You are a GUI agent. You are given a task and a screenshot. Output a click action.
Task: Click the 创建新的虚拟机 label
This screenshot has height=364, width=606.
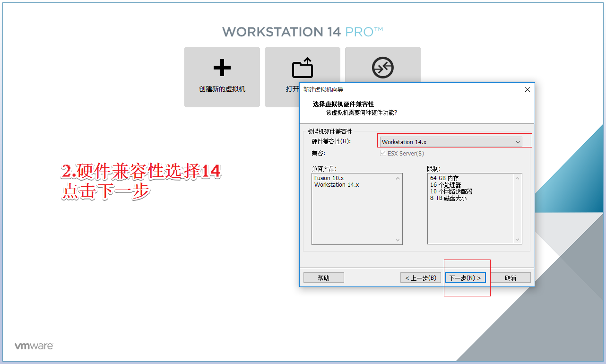pyautogui.click(x=222, y=89)
